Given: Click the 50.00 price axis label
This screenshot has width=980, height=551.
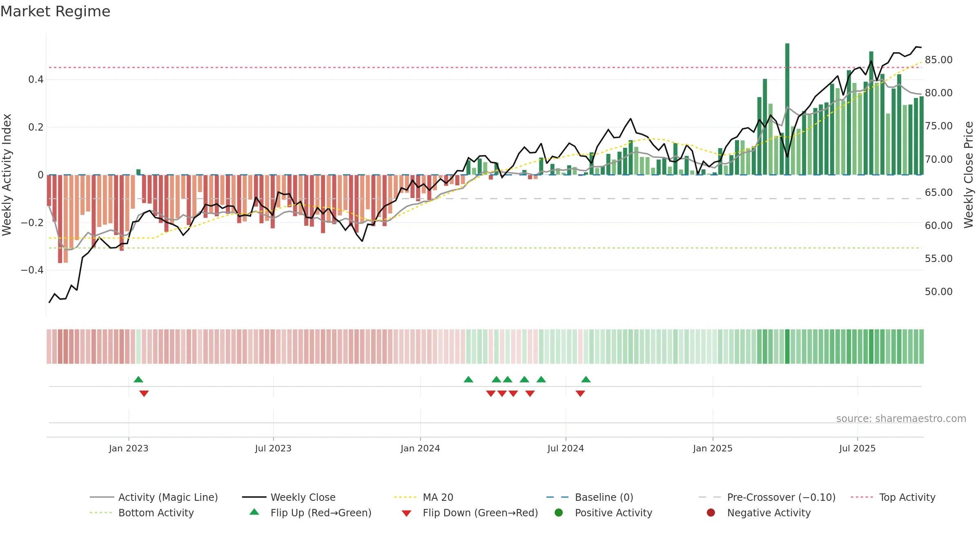Looking at the screenshot, I should click(x=939, y=292).
